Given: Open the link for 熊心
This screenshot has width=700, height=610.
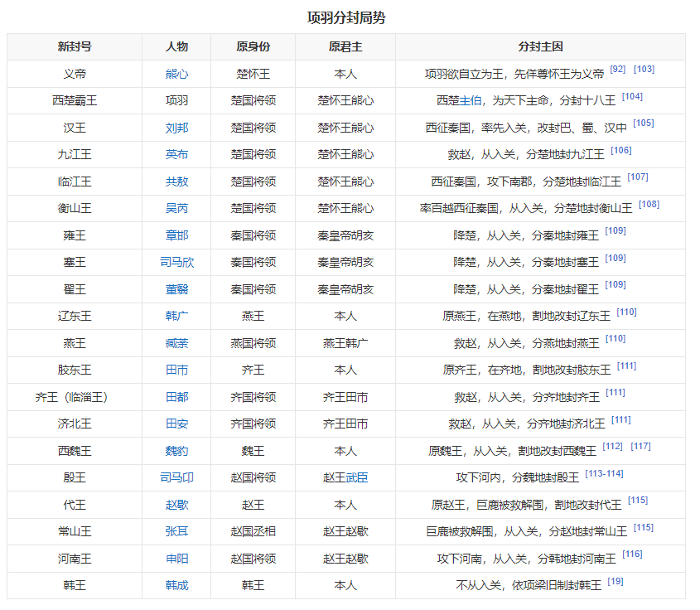Looking at the screenshot, I should [178, 73].
